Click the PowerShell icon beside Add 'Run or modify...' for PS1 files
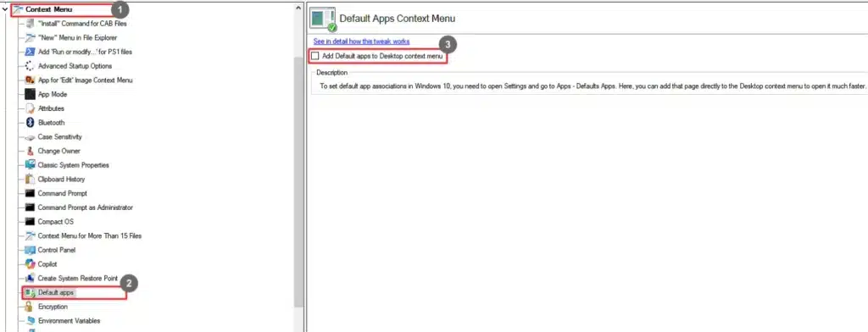 click(30, 52)
